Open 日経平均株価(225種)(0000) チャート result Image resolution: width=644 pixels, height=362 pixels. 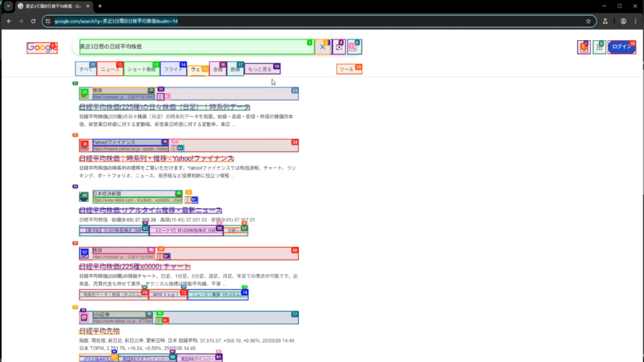135,266
